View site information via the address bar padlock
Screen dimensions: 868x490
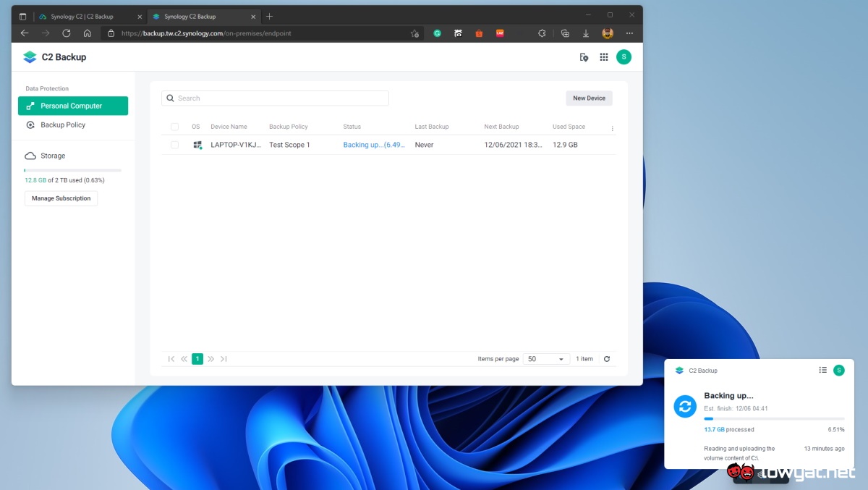[x=111, y=33]
